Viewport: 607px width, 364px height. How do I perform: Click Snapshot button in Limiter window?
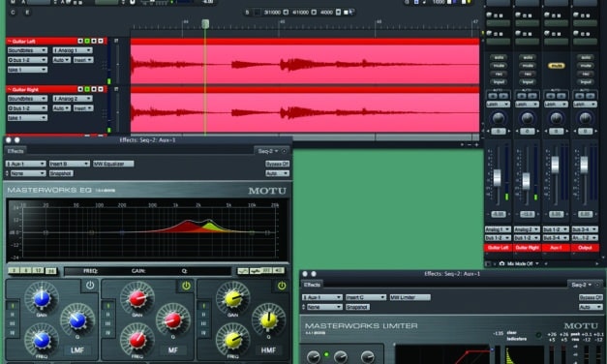point(357,307)
